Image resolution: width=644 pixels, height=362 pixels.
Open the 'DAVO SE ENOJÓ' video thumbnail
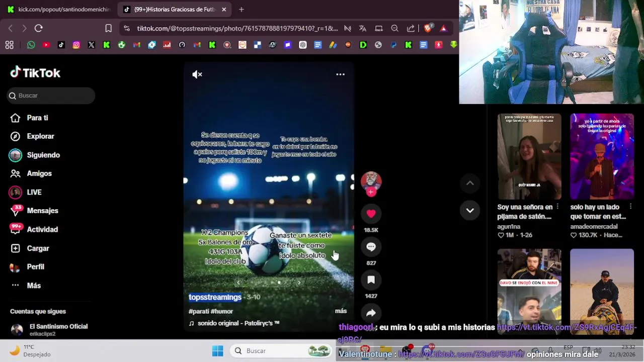[x=529, y=292]
